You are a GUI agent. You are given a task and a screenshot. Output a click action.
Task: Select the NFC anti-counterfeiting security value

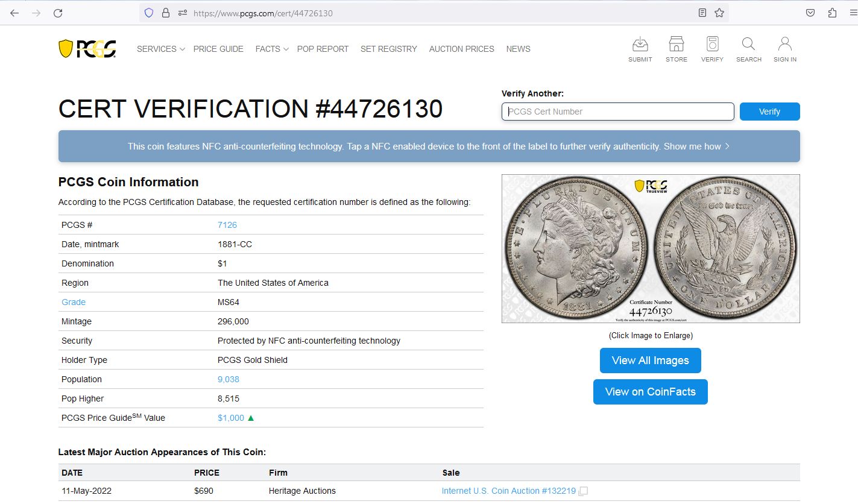point(309,341)
